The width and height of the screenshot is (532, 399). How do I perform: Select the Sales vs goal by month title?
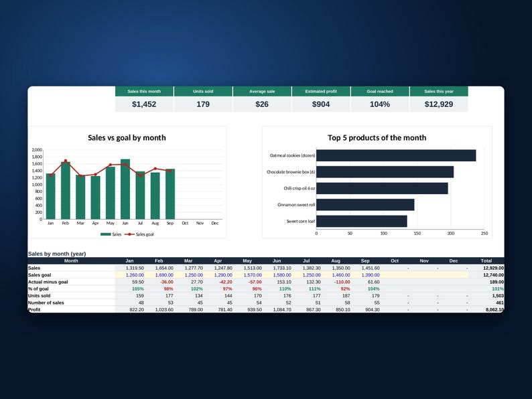tap(127, 138)
